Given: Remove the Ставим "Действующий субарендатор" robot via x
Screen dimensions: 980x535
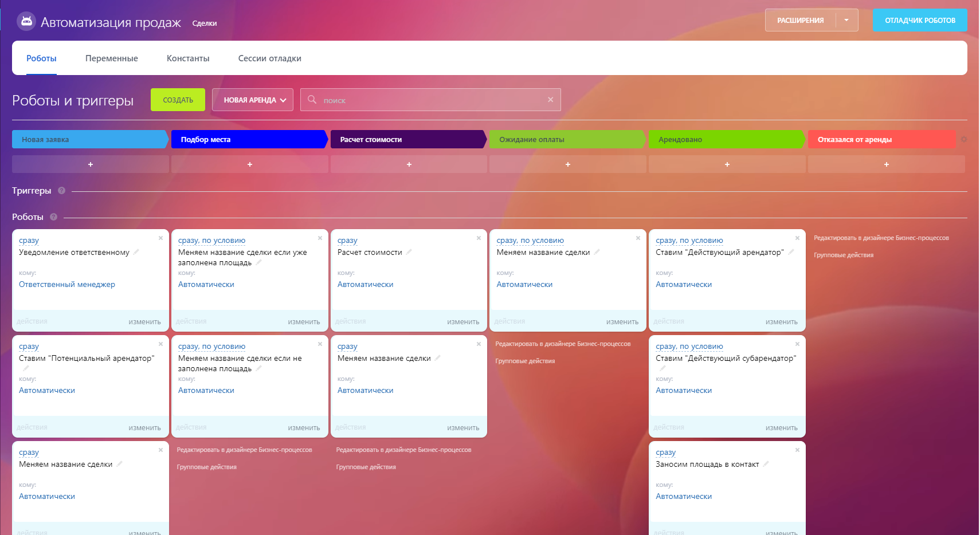Looking at the screenshot, I should [x=797, y=344].
